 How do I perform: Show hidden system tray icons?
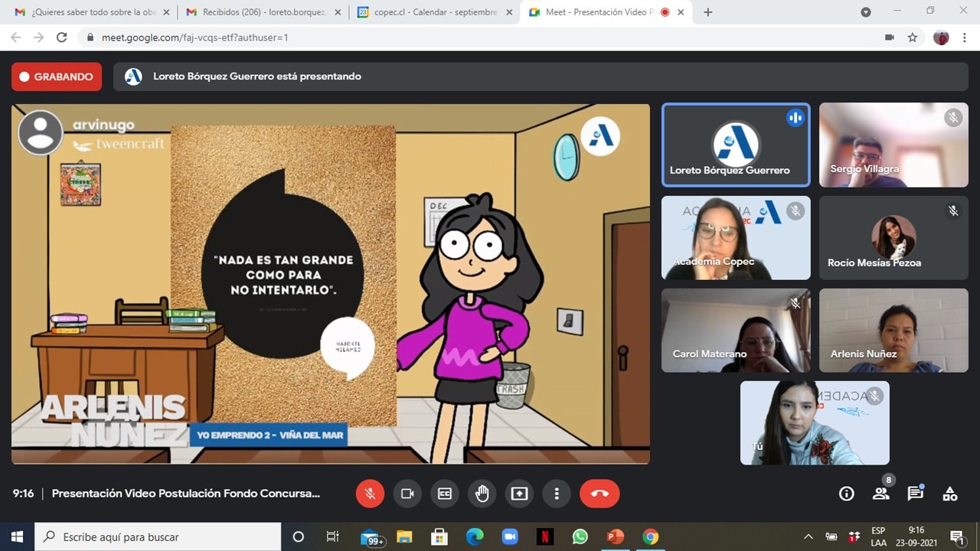808,536
